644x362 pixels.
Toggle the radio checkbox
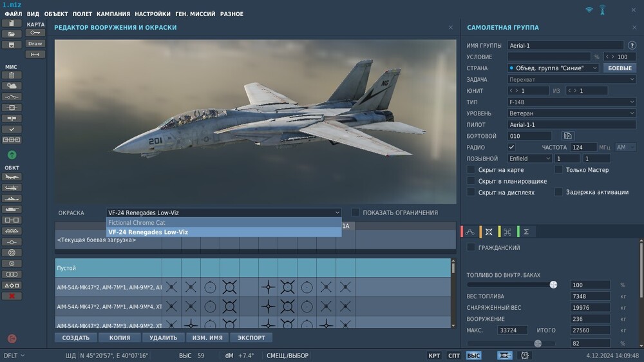coord(511,147)
